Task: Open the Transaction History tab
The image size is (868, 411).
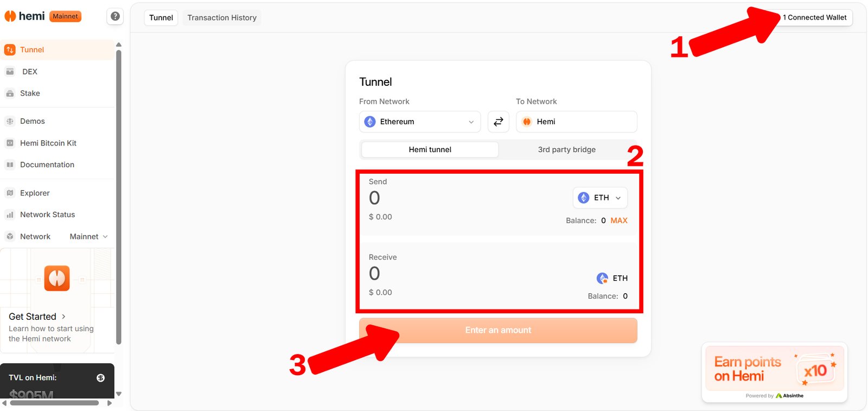Action: click(x=222, y=17)
